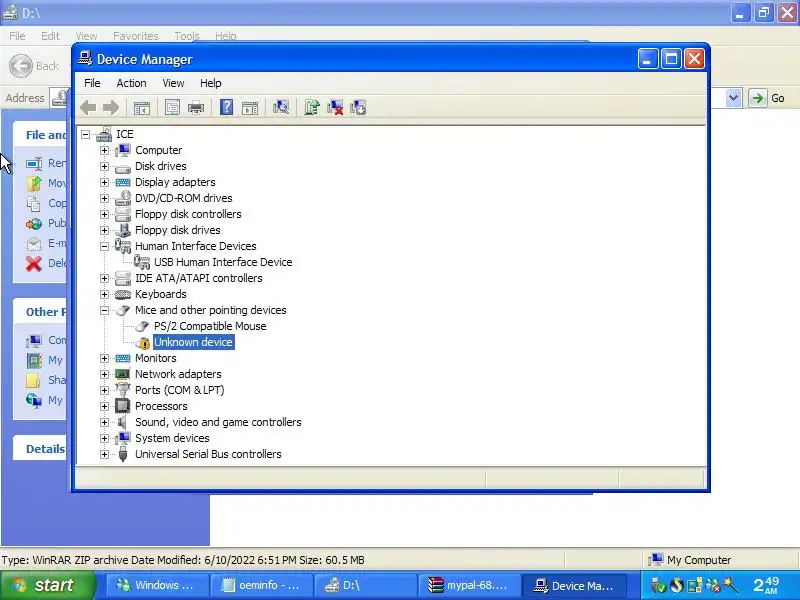The height and width of the screenshot is (600, 800).
Task: Scan for hardware changes icon
Action: 281,107
